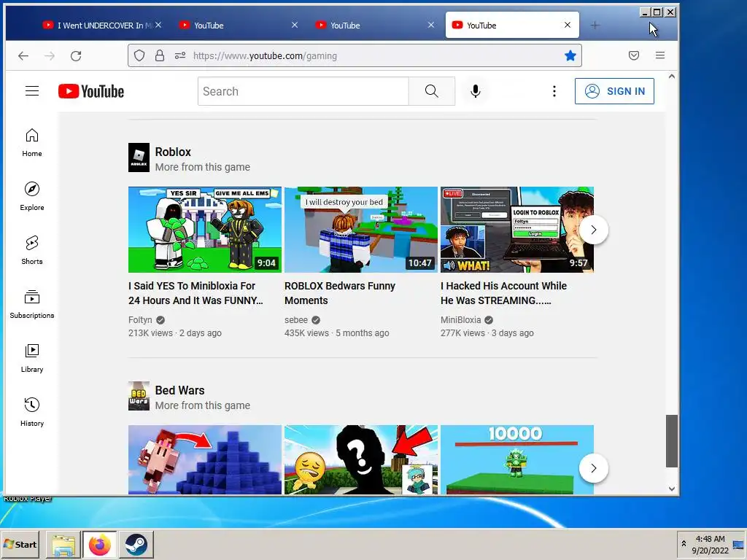Viewport: 747px width, 560px height.
Task: Click the YouTube logo
Action: click(91, 91)
